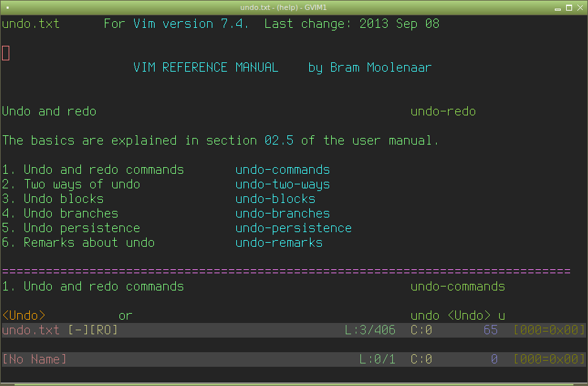This screenshot has height=386, width=588.
Task: Click the magenta separator line
Action: tap(285, 271)
